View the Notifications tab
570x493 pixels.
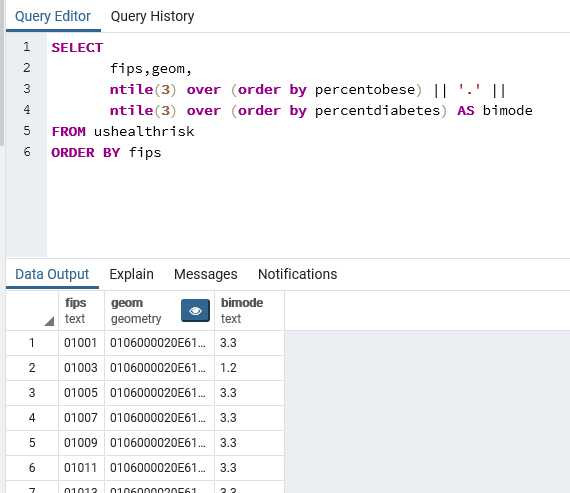[x=297, y=274]
